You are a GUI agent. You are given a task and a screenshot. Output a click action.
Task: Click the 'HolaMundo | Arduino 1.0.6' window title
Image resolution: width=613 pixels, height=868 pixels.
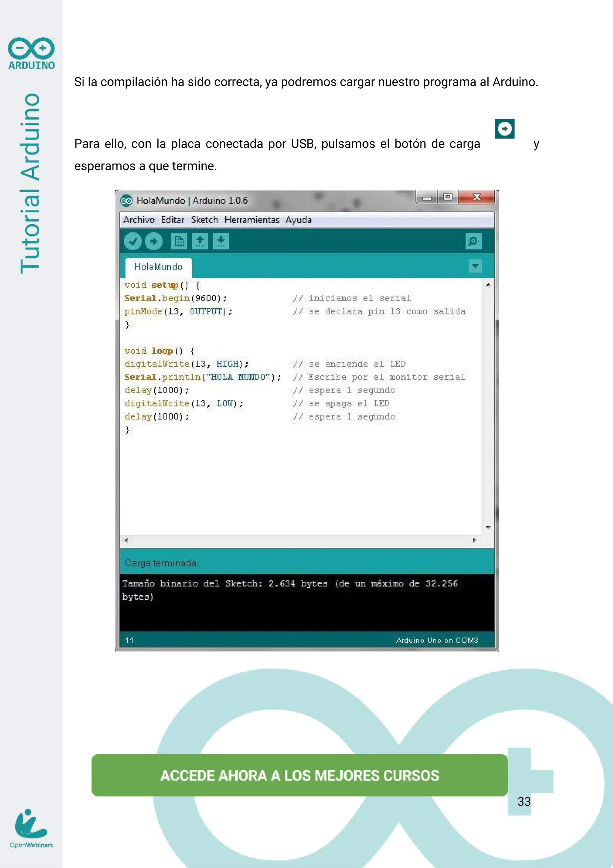[192, 200]
